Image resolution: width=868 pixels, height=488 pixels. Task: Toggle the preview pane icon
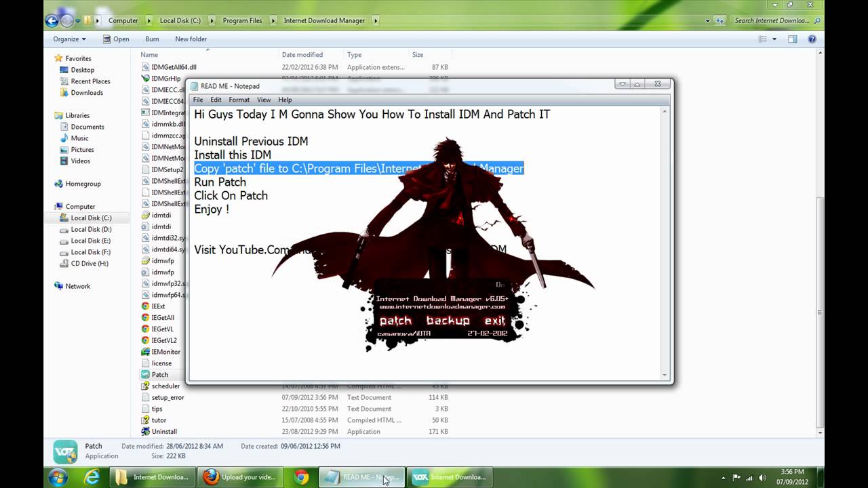click(x=792, y=39)
